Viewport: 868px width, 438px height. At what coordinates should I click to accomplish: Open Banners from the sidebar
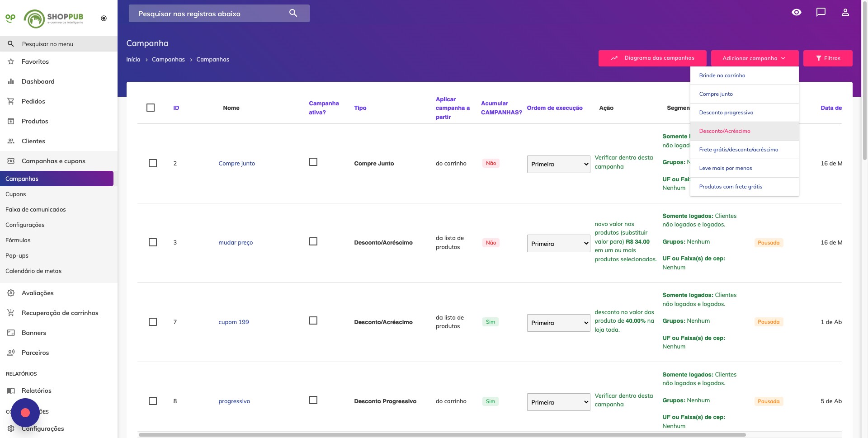pyautogui.click(x=34, y=333)
